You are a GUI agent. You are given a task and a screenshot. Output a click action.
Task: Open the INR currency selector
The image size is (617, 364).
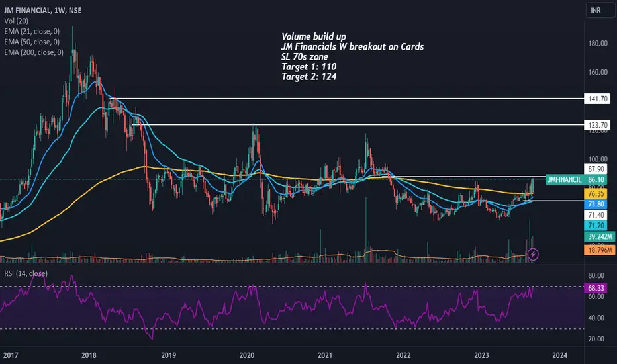pyautogui.click(x=600, y=10)
